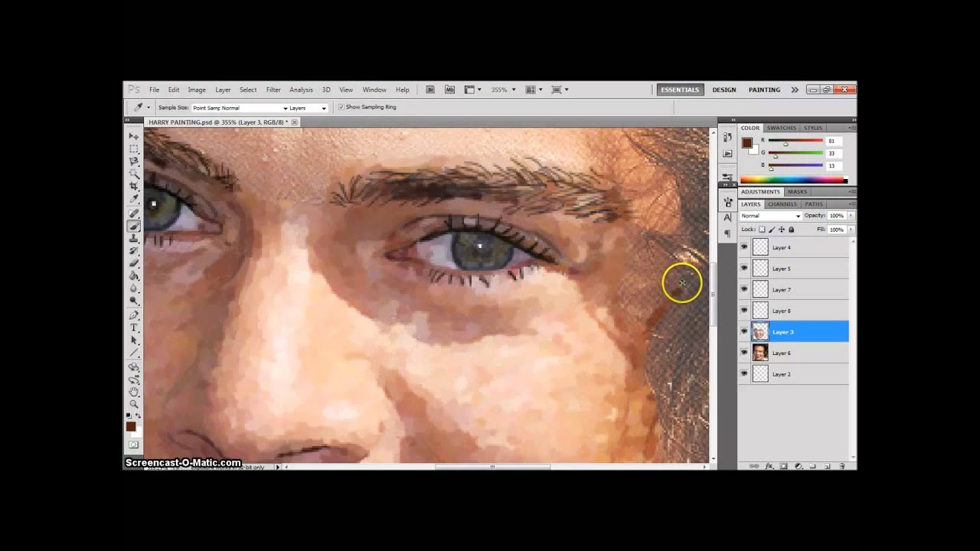Open zoom level 355% dropdown
This screenshot has height=551, width=980.
[513, 90]
